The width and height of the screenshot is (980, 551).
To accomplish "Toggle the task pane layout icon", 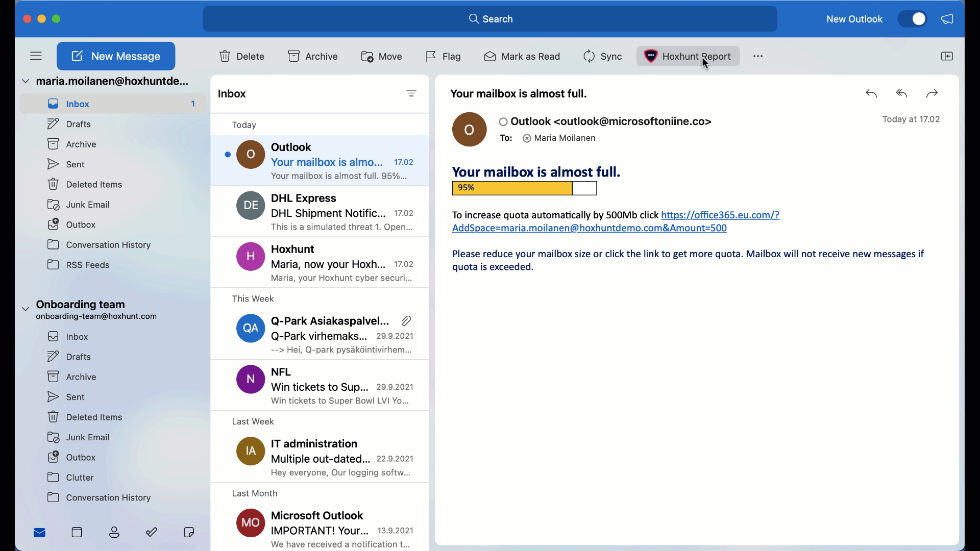I will pos(947,56).
